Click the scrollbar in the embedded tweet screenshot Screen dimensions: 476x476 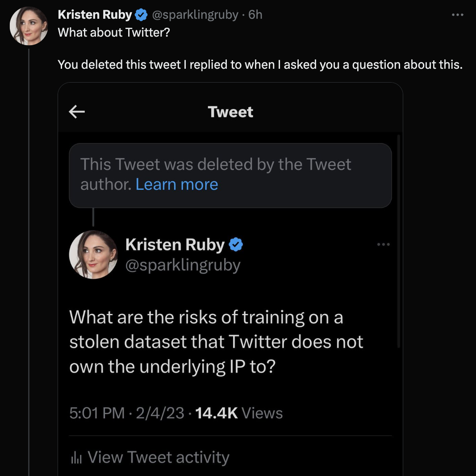398,241
